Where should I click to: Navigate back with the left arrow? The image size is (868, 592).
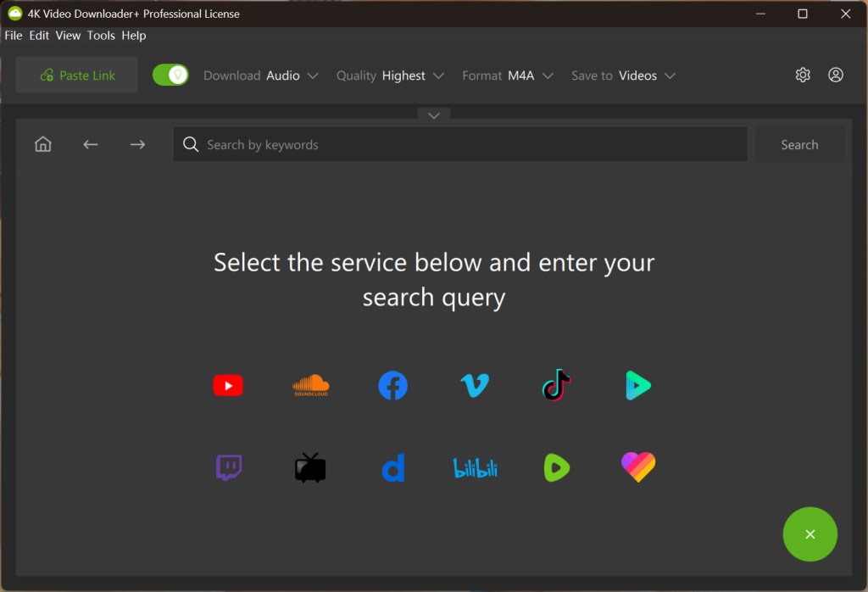91,144
